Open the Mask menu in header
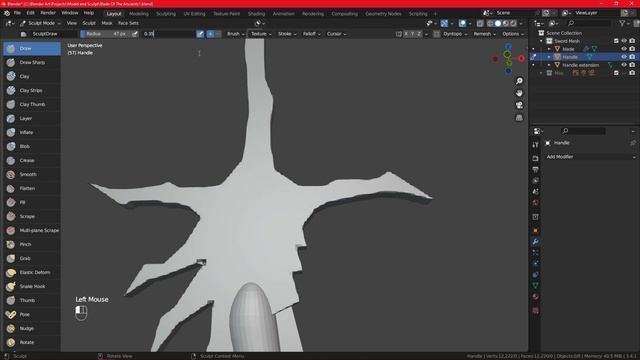 107,23
